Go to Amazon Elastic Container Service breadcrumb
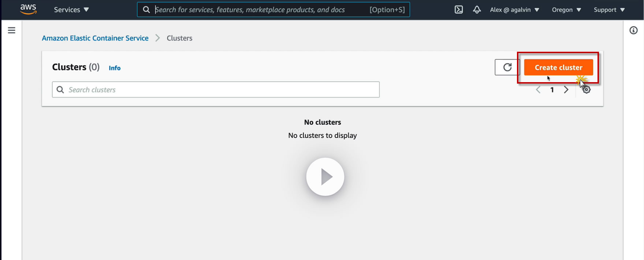This screenshot has height=260, width=644. point(95,38)
